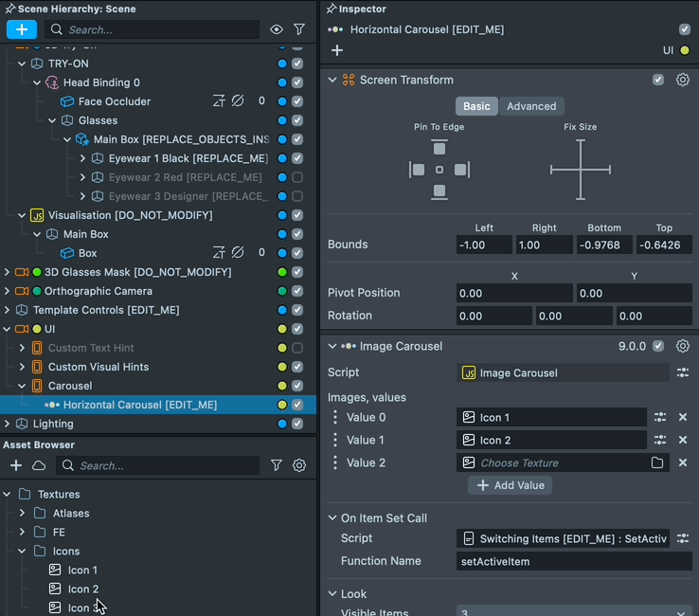Viewport: 699px width, 616px height.
Task: Switch to the Advanced tab in Screen Transform
Action: (x=531, y=106)
